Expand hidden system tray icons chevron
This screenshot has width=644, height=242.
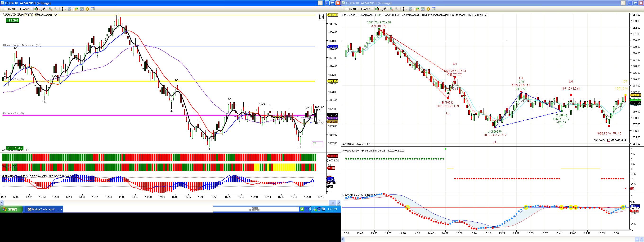tap(311, 209)
